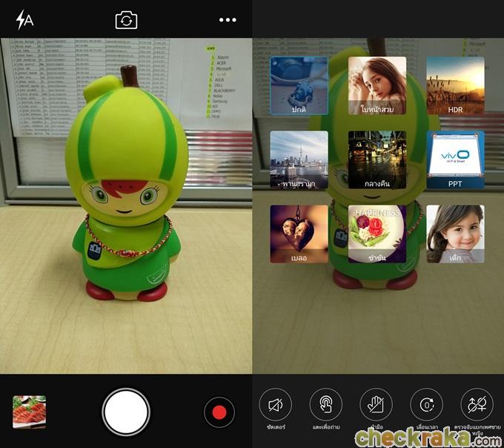
Task: Choose the PPT mode with vivo slide
Action: click(x=455, y=159)
